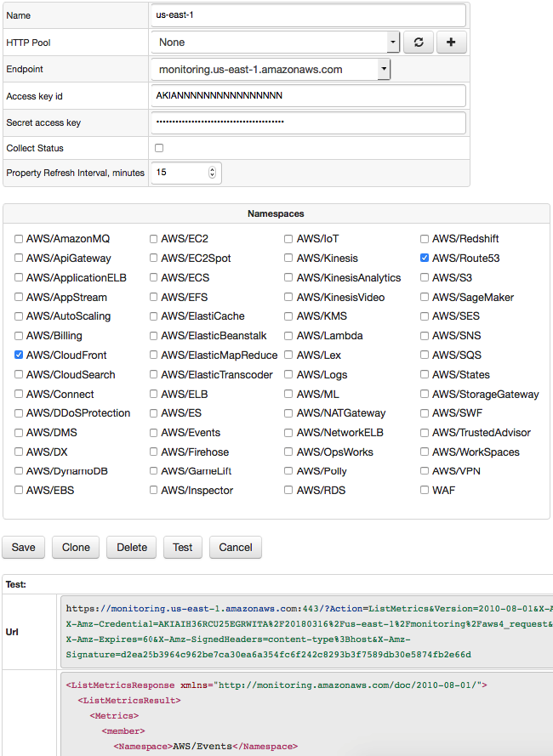This screenshot has width=553, height=756.
Task: Check the AWS/Lambda namespace
Action: pos(288,336)
